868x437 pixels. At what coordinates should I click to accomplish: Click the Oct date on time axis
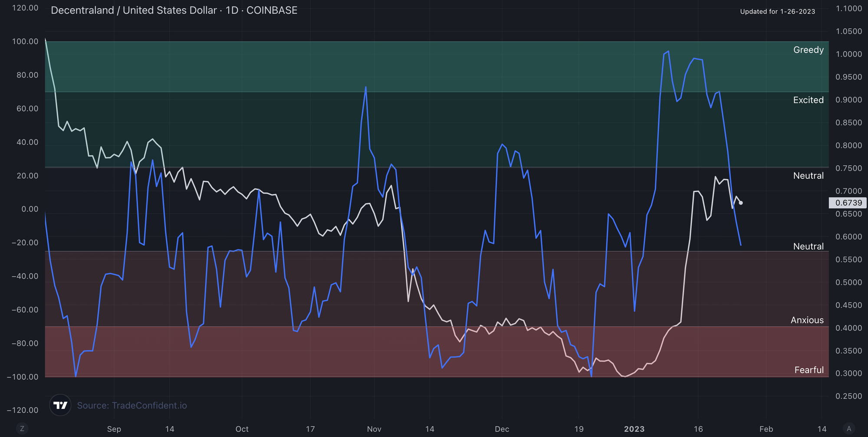pyautogui.click(x=242, y=429)
